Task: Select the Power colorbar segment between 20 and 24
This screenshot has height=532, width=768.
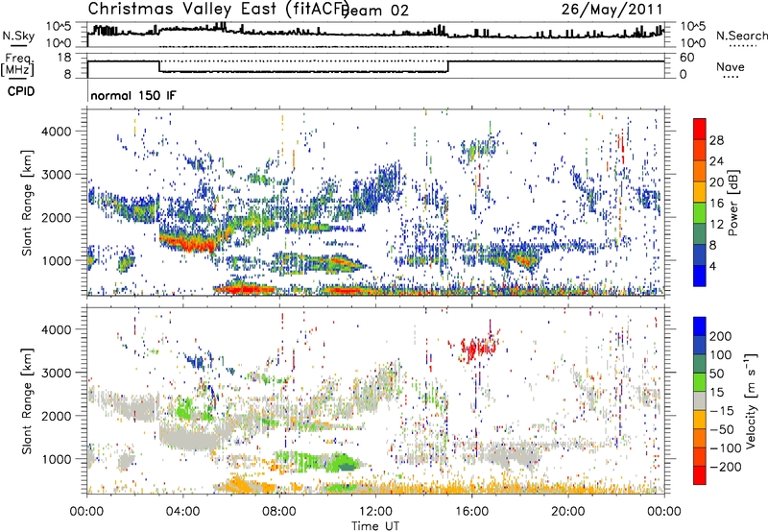Action: pyautogui.click(x=700, y=171)
